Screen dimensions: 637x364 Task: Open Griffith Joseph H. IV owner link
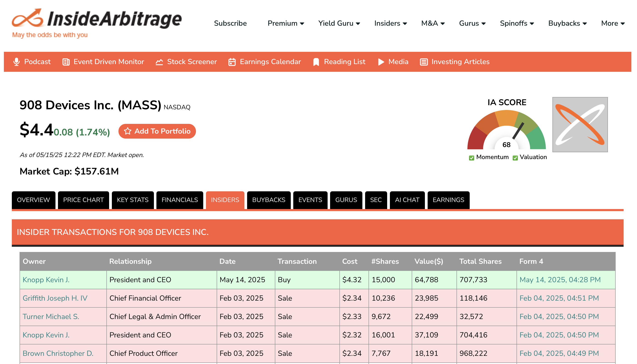(x=55, y=298)
